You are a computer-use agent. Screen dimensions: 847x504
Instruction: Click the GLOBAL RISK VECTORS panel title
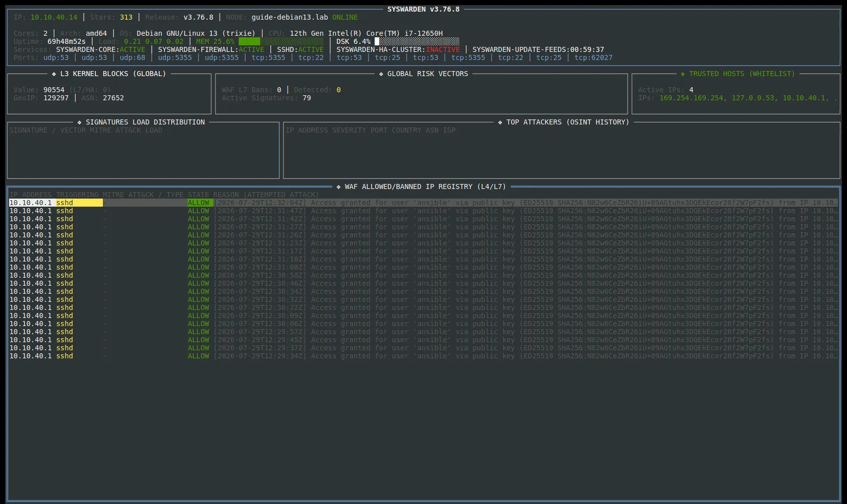click(428, 74)
